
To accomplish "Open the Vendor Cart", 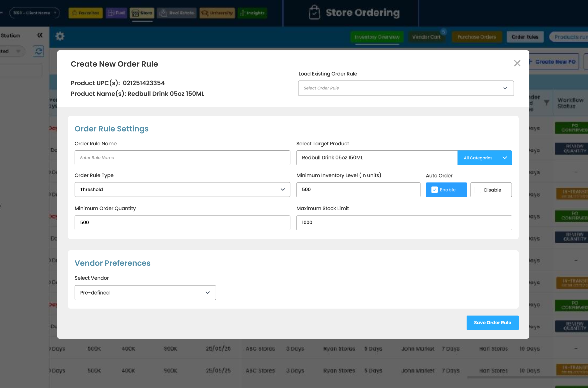I will [x=426, y=37].
